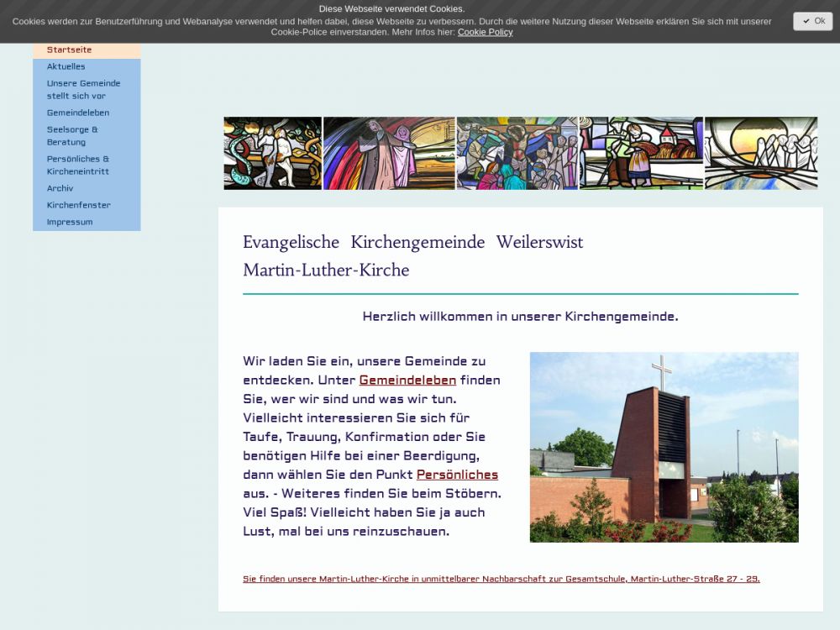
Task: Open the Impressum page
Action: coord(70,222)
